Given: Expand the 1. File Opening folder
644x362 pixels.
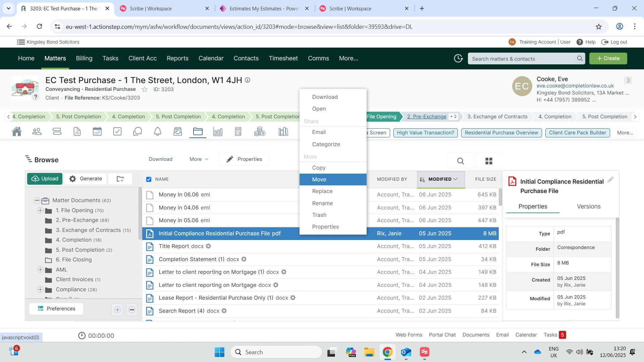Looking at the screenshot, I should tap(40, 210).
